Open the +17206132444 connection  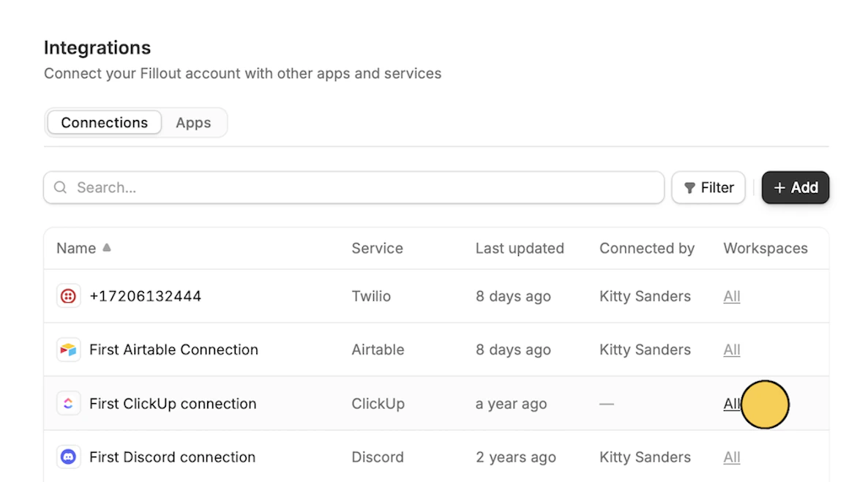(x=145, y=296)
